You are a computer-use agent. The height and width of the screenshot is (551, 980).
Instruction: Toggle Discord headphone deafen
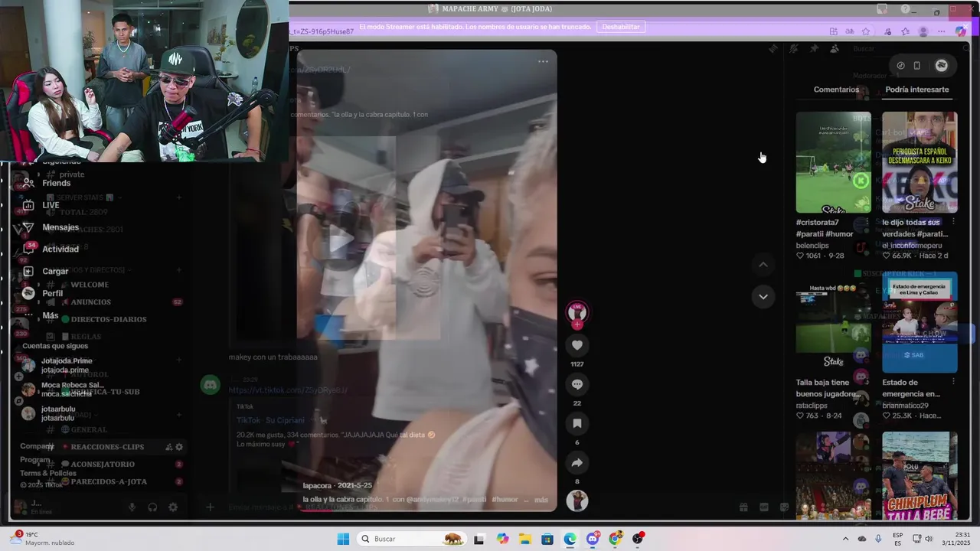click(x=152, y=507)
